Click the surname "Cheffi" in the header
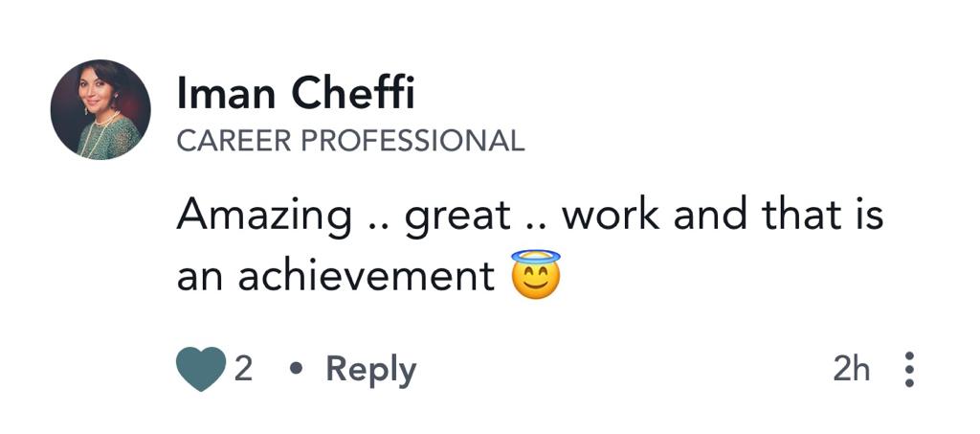This screenshot has height=434, width=980. pos(352,96)
